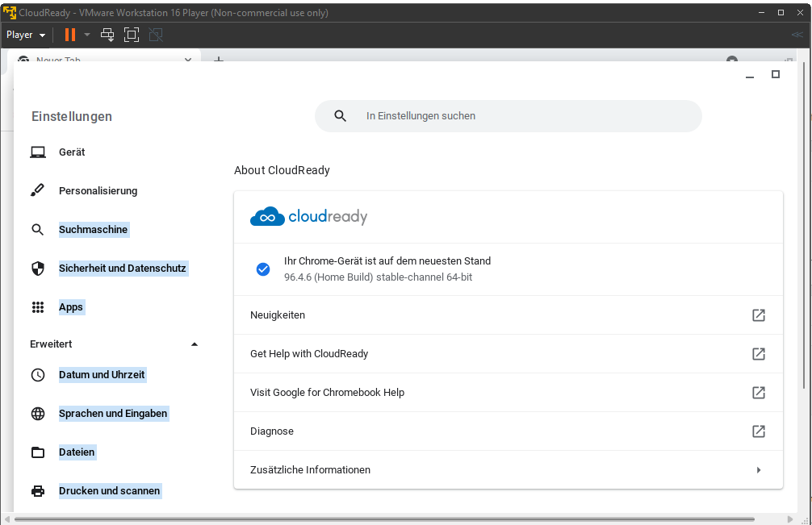Click the greyed-out Unity mode icon
812x525 pixels.
(x=155, y=35)
